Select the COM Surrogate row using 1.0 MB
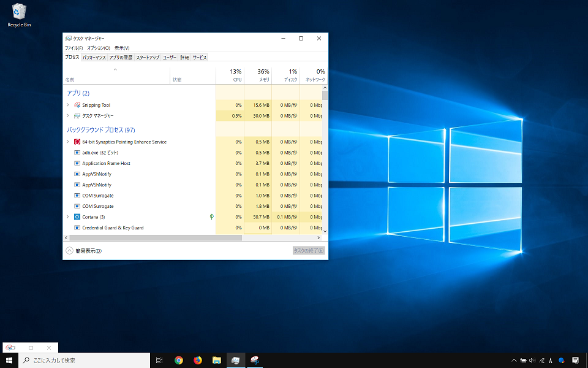 [x=192, y=195]
